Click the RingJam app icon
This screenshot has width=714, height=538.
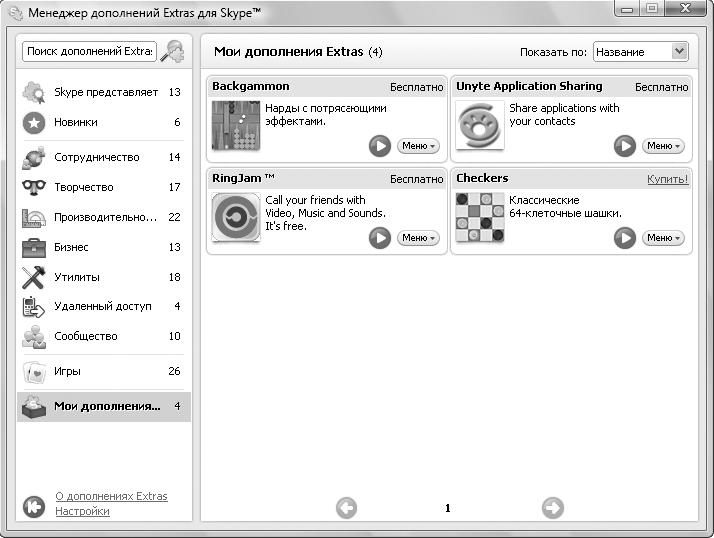235,217
